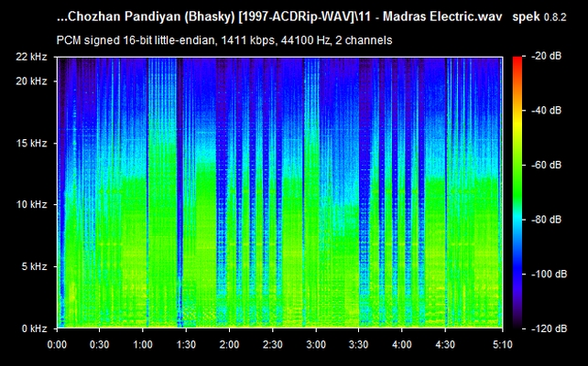588x366 pixels.
Task: Click the 4:30 time axis label
Action: point(445,344)
